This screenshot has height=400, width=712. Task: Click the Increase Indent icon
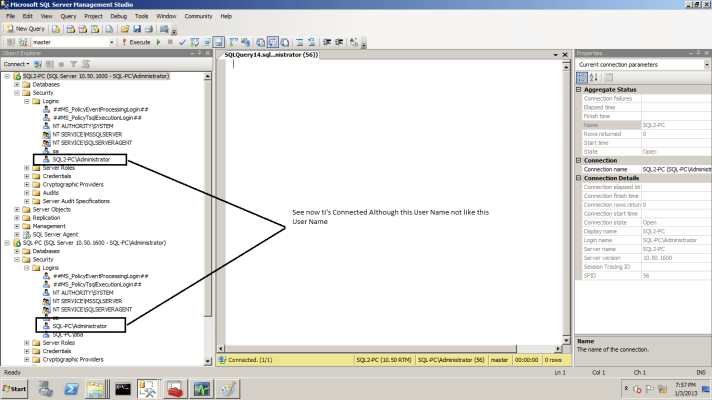(x=339, y=42)
